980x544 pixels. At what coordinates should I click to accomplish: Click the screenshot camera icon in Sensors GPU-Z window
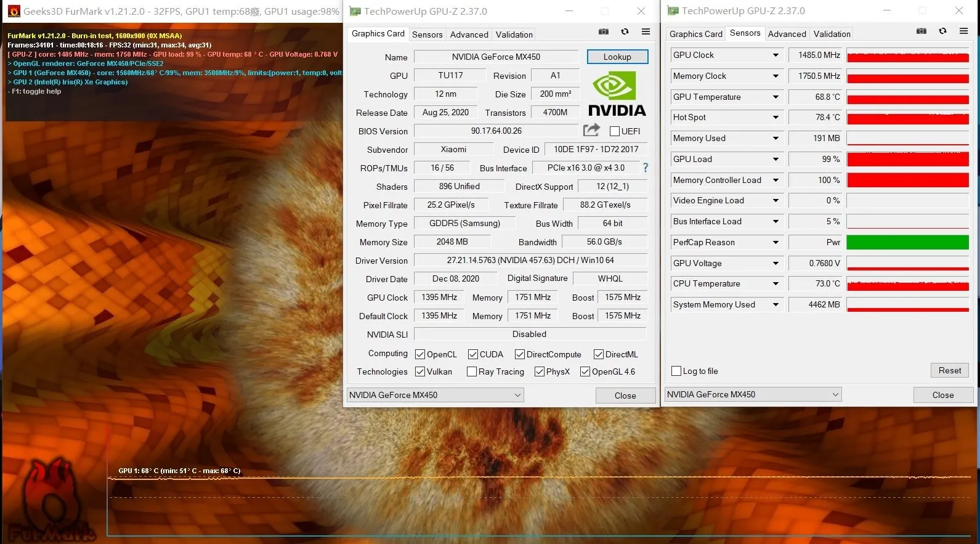click(x=921, y=31)
